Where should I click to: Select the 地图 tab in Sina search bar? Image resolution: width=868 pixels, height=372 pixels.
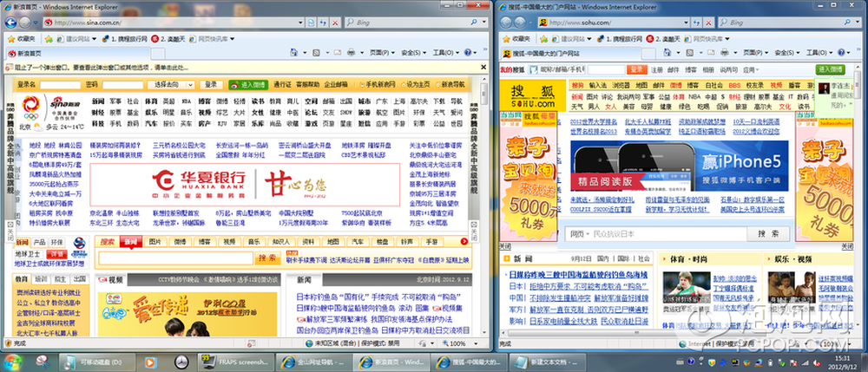pos(332,242)
